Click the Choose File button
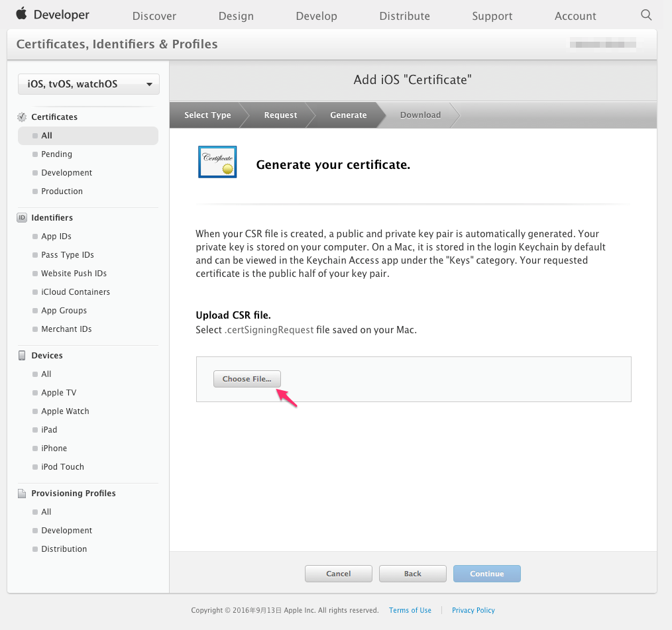This screenshot has height=630, width=672. 247,379
